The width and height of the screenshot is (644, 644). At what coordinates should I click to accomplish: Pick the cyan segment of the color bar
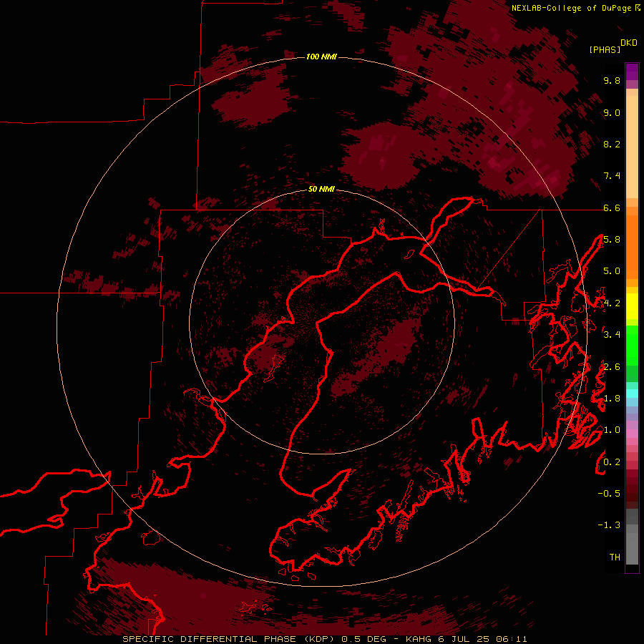point(632,394)
